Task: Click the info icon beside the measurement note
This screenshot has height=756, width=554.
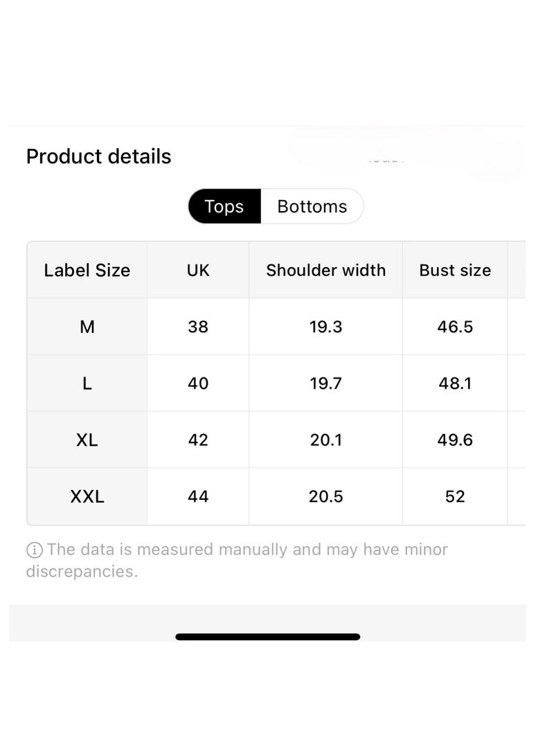Action: pos(34,550)
